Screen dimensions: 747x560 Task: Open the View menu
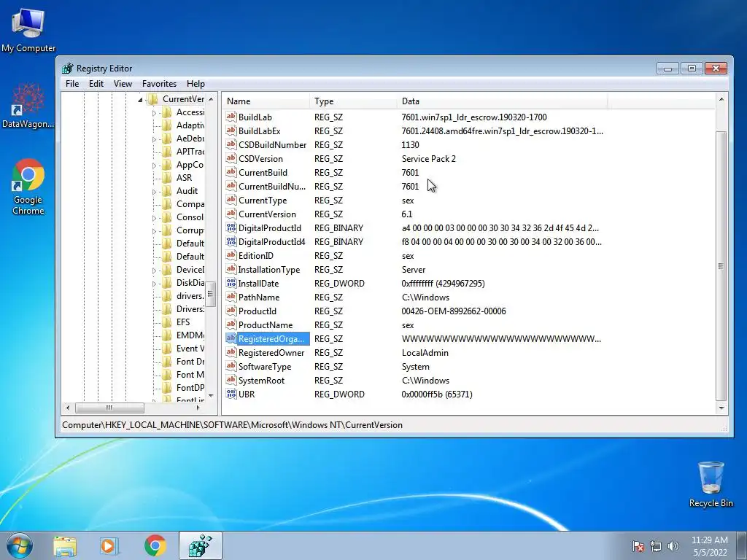point(123,84)
